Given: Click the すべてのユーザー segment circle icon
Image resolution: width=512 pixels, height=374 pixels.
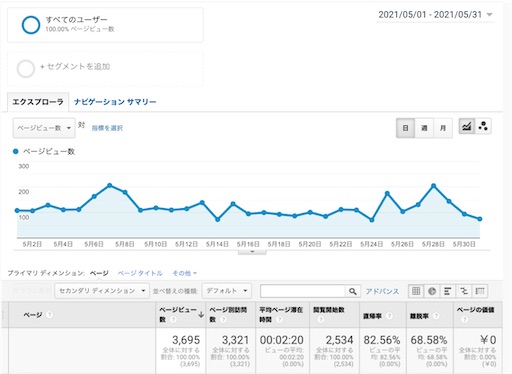Looking at the screenshot, I should point(31,25).
